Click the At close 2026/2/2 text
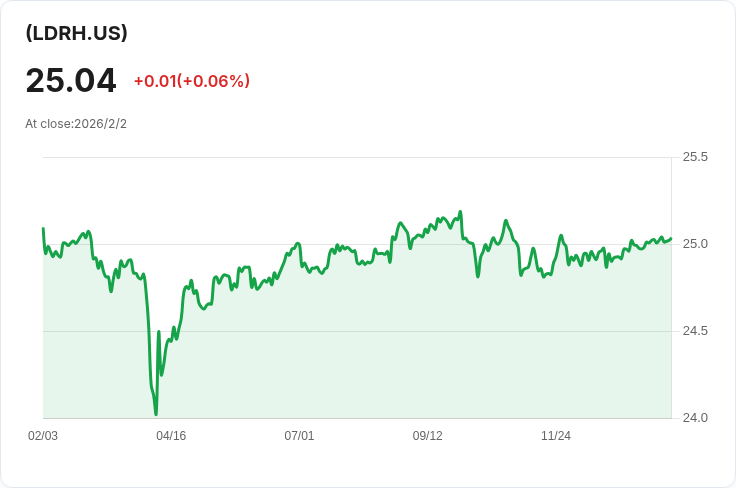 tap(76, 124)
